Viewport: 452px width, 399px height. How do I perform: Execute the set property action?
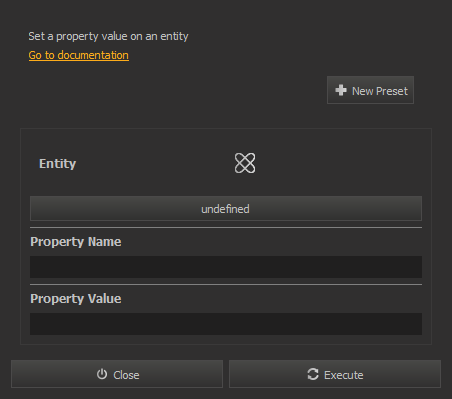335,374
